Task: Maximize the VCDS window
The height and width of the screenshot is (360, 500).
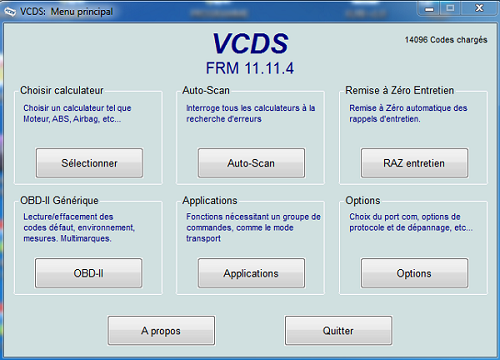Action: pos(450,8)
